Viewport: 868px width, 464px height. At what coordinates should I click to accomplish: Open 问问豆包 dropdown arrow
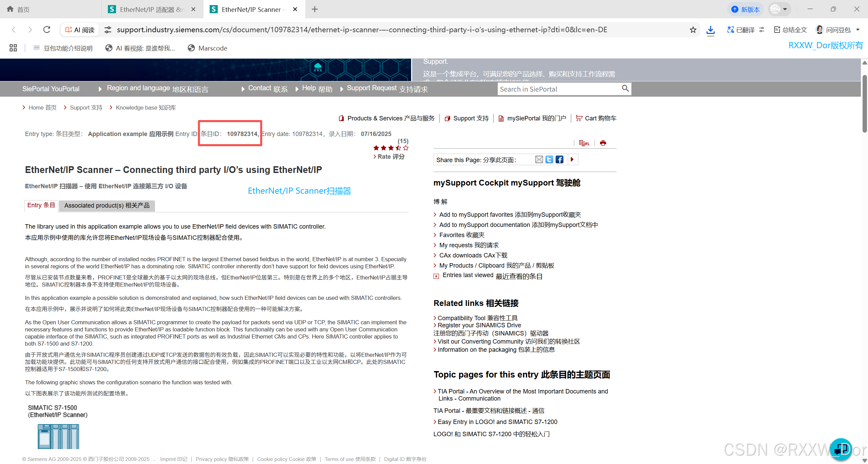pyautogui.click(x=858, y=30)
